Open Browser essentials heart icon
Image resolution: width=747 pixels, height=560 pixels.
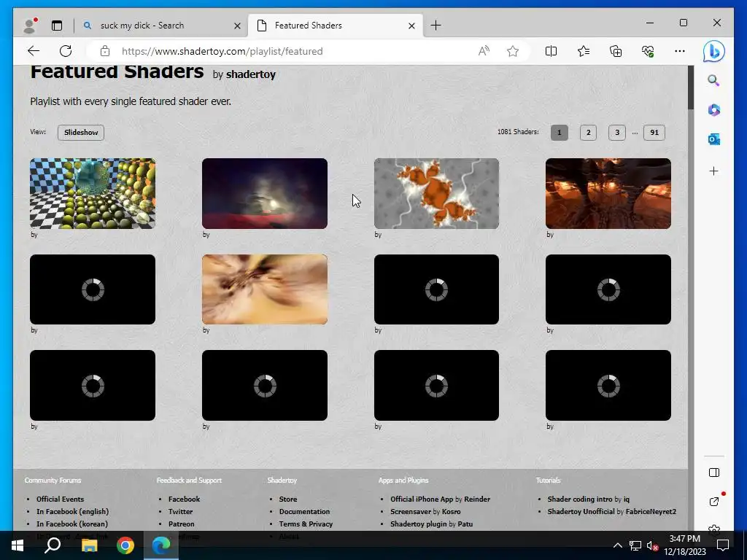(648, 51)
